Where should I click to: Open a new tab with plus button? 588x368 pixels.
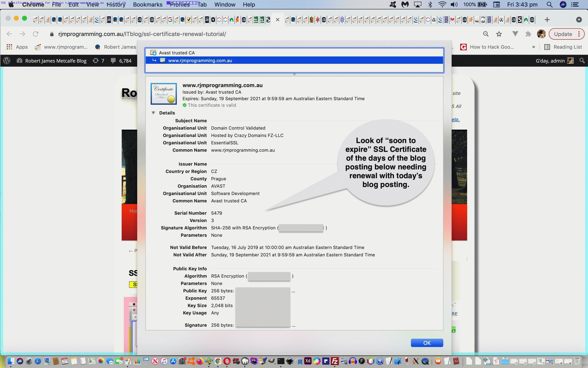pos(547,20)
